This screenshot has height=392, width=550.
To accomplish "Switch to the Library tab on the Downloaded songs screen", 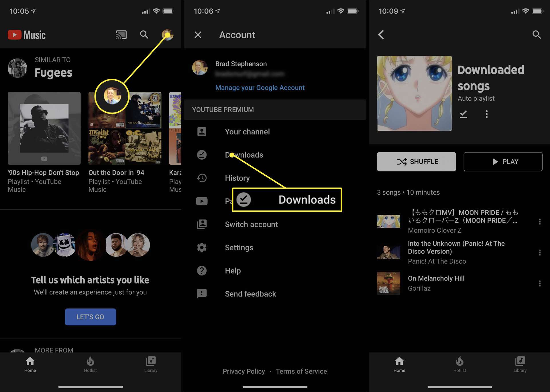I will point(520,365).
